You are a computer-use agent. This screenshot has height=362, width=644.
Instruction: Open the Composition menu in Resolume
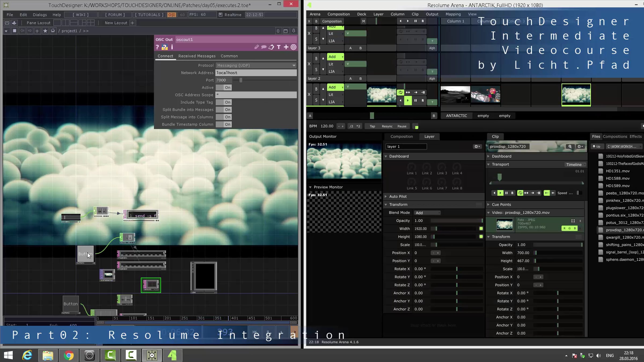(x=339, y=14)
